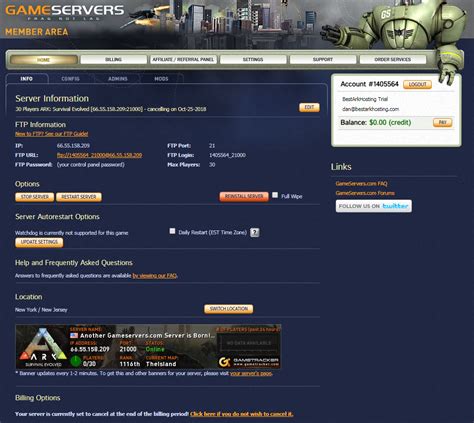The height and width of the screenshot is (423, 474).
Task: Click the Account #1405564 heading
Action: click(369, 84)
